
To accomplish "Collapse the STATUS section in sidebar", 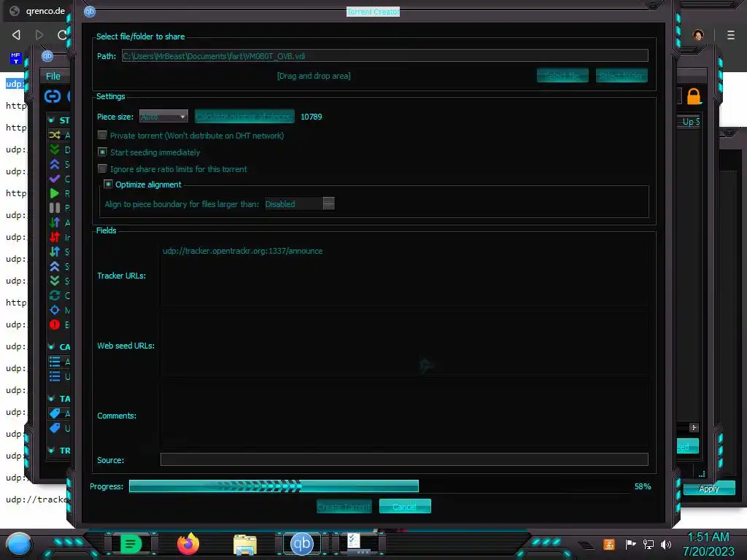I will pos(51,120).
